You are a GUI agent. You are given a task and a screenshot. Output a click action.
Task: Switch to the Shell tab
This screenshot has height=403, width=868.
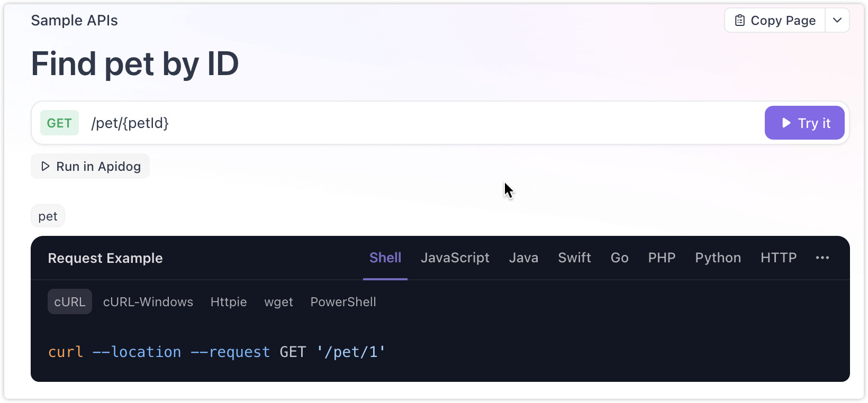point(385,258)
